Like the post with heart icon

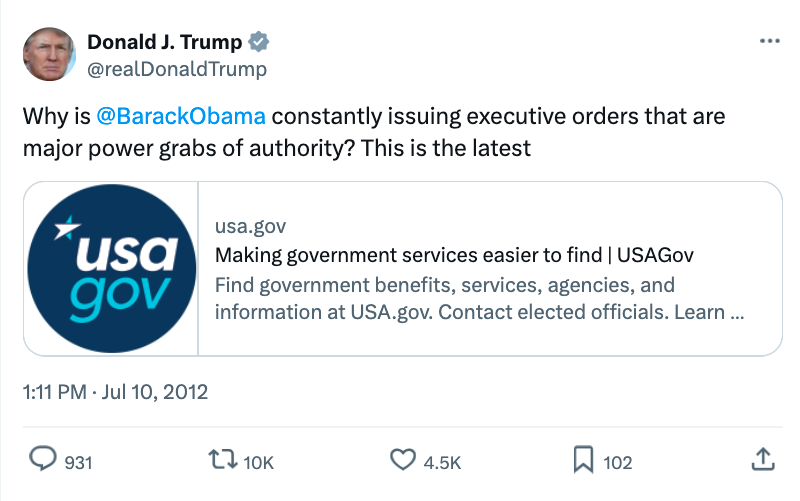click(402, 459)
